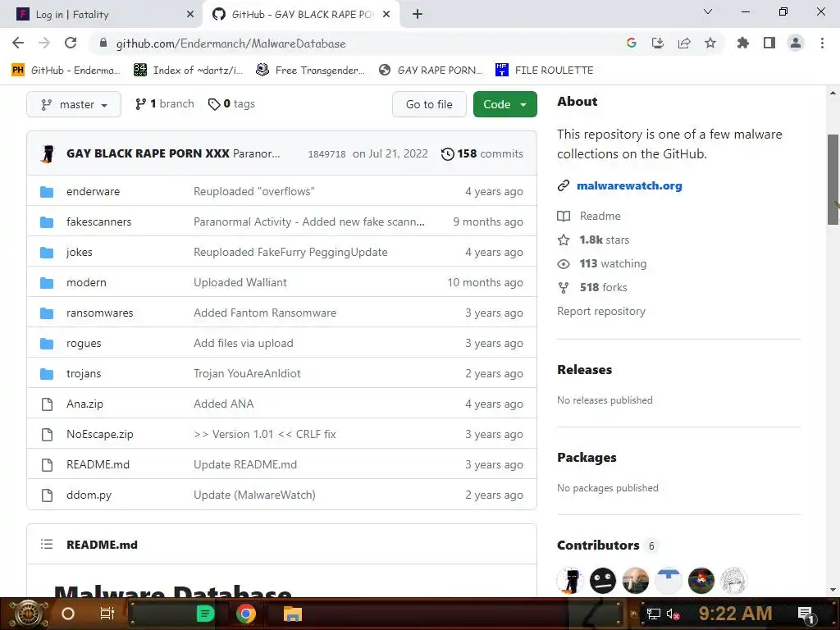
Task: Reload the page with the refresh icon
Action: point(71,43)
